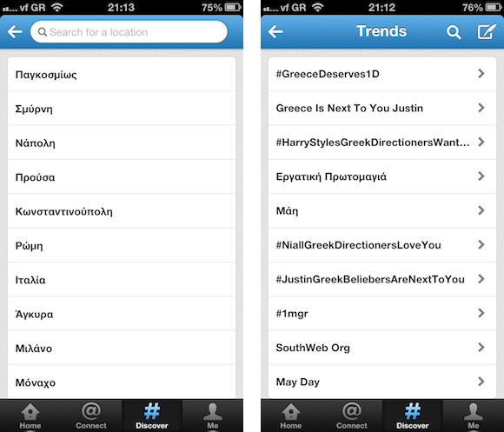Open Me tab in left phone
504x432 pixels.
pos(213,415)
